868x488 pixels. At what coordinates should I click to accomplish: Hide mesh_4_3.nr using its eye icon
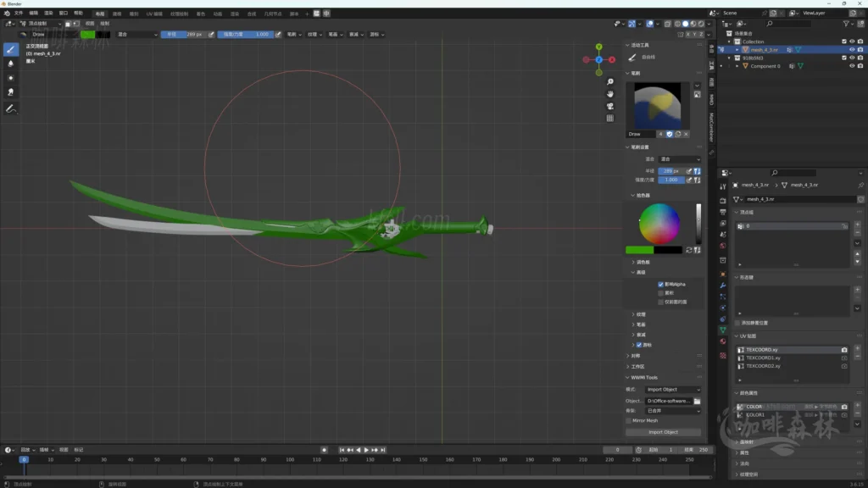coord(852,50)
